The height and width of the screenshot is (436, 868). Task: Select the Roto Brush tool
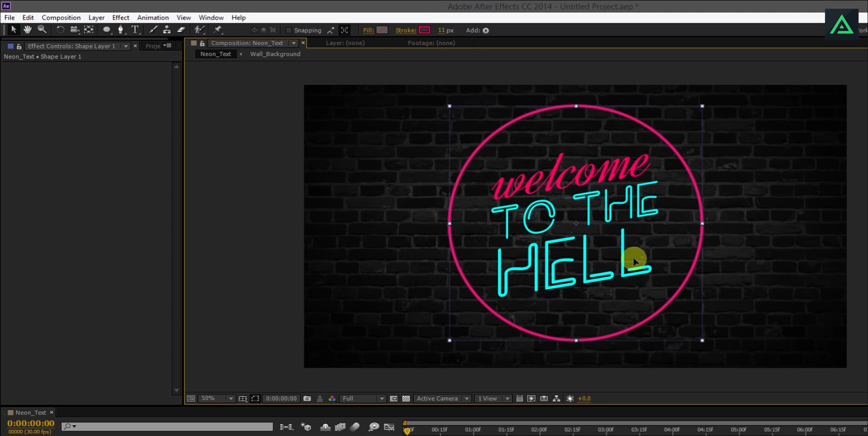pos(199,30)
